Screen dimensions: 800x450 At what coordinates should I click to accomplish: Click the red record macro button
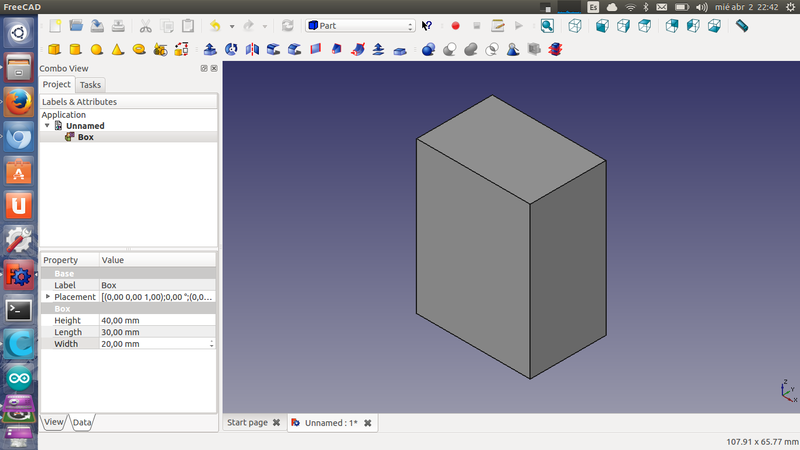click(x=455, y=25)
